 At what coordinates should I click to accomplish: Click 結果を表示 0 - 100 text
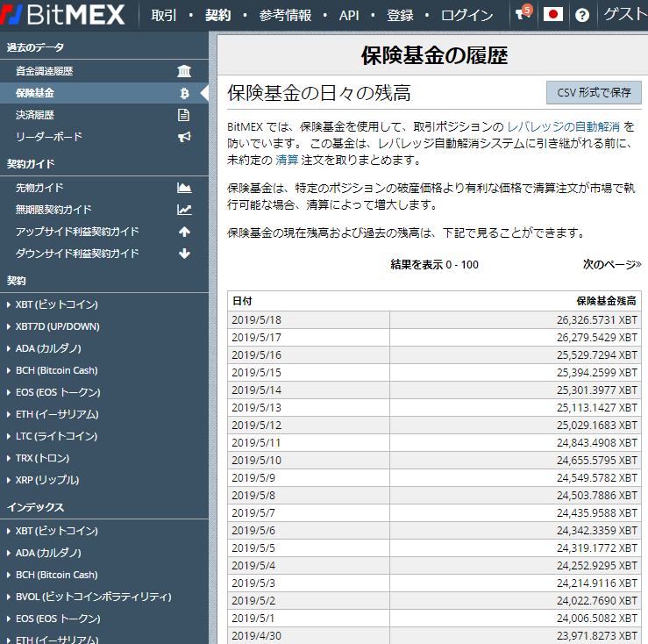click(434, 265)
